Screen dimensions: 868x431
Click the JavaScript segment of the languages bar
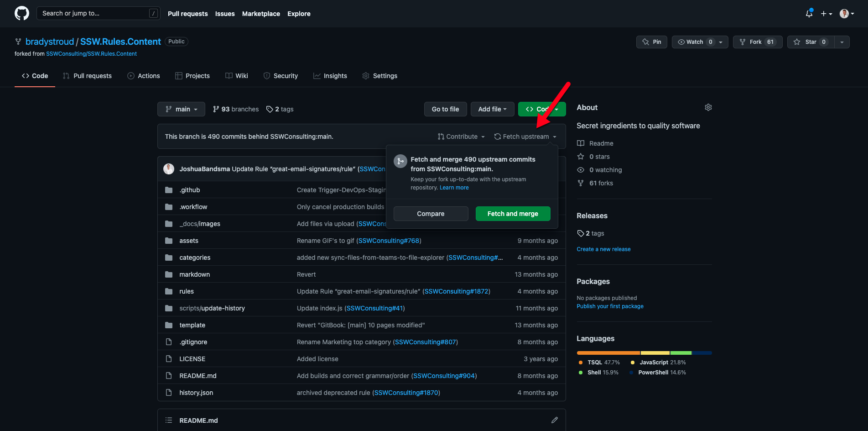655,353
